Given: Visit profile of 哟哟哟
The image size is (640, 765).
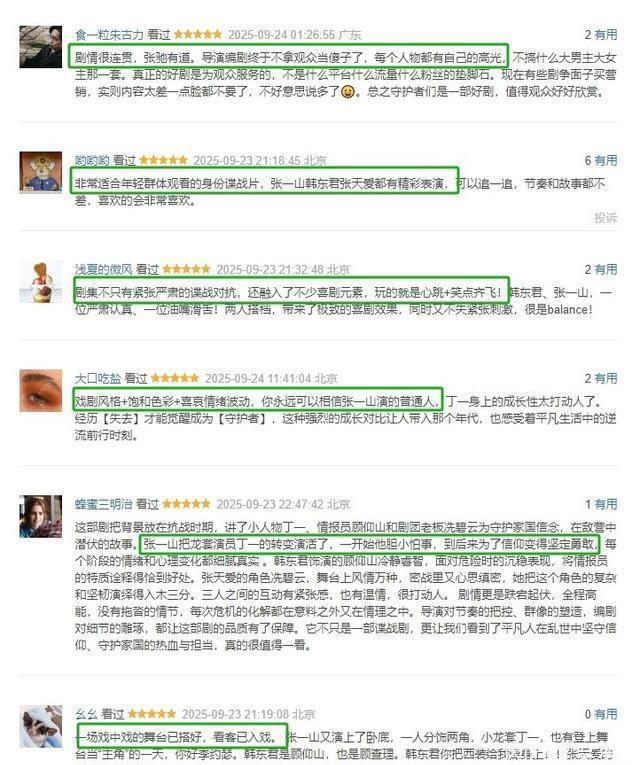Looking at the screenshot, I should 92,160.
